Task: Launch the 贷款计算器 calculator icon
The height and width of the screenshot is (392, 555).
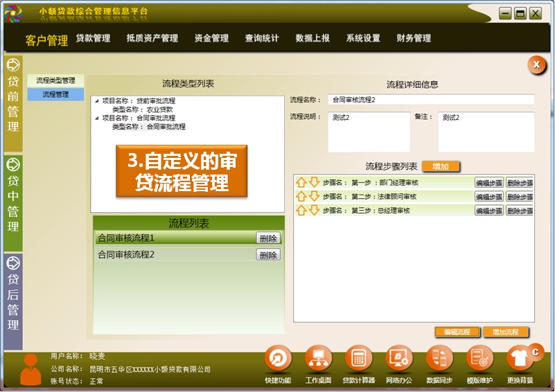Action: (x=358, y=359)
